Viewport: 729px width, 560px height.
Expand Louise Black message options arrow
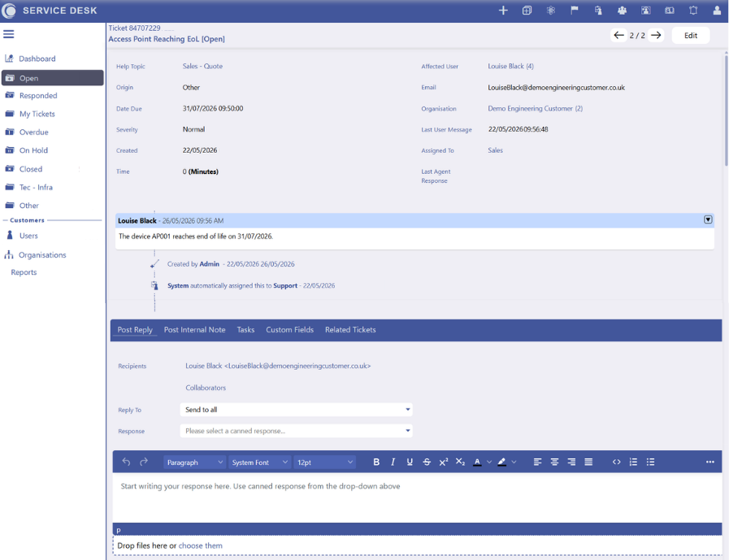pos(708,219)
